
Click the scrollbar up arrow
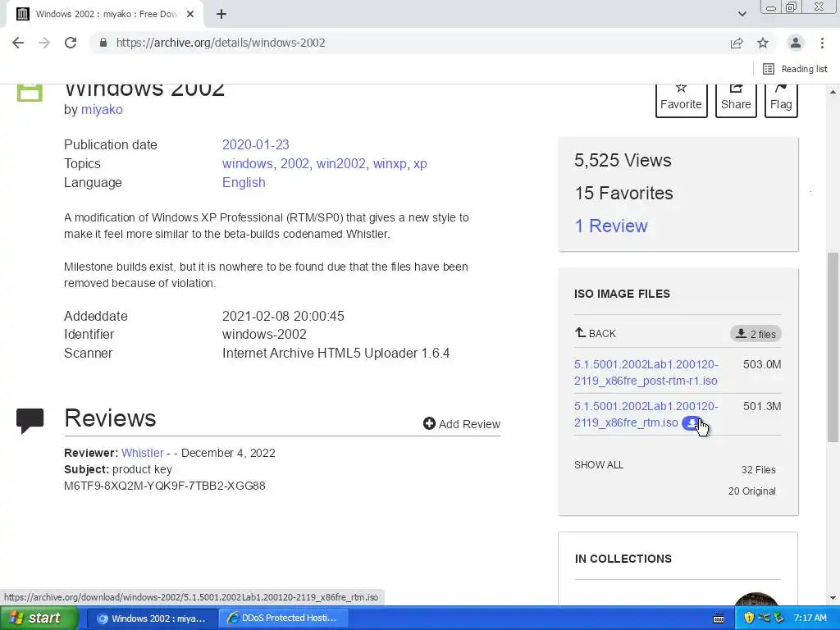point(833,92)
